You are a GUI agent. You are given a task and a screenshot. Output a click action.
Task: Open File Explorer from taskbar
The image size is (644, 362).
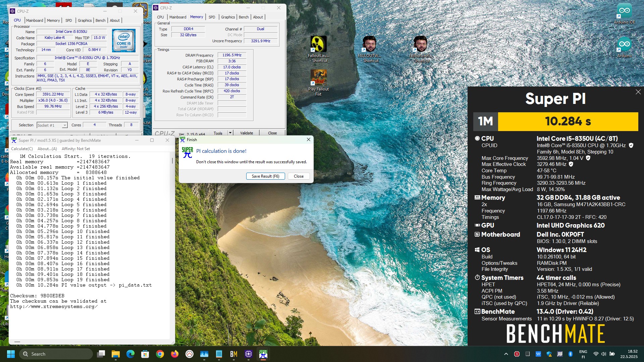coord(116,354)
